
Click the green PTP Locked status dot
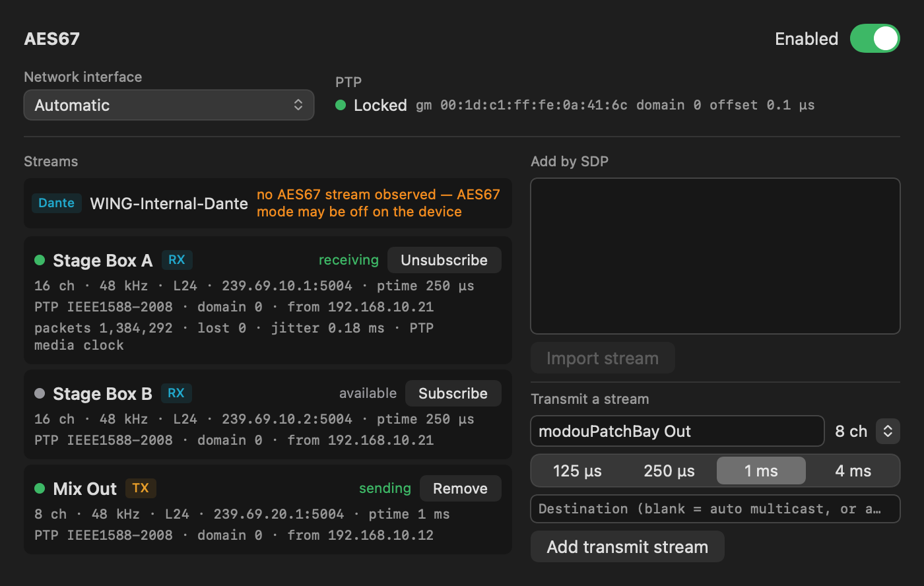341,105
